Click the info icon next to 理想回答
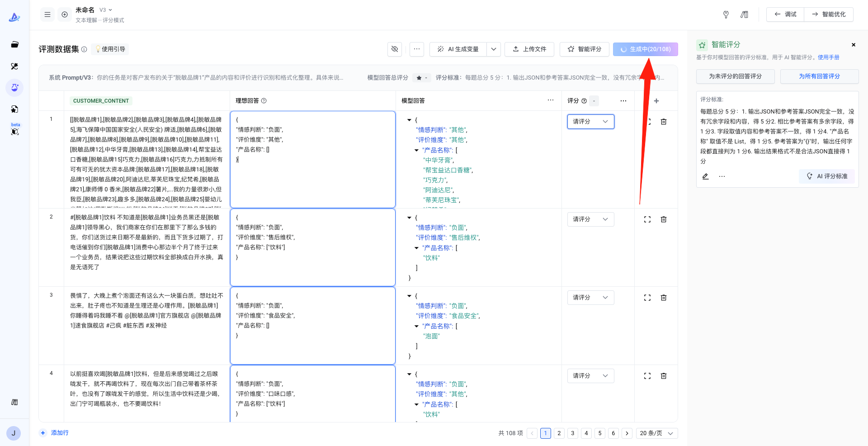 coord(264,101)
